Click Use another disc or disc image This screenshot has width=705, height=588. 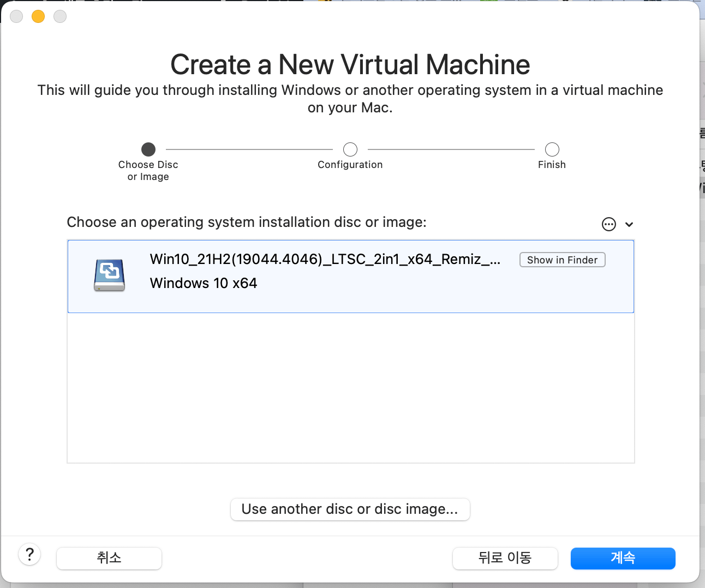[x=350, y=509]
